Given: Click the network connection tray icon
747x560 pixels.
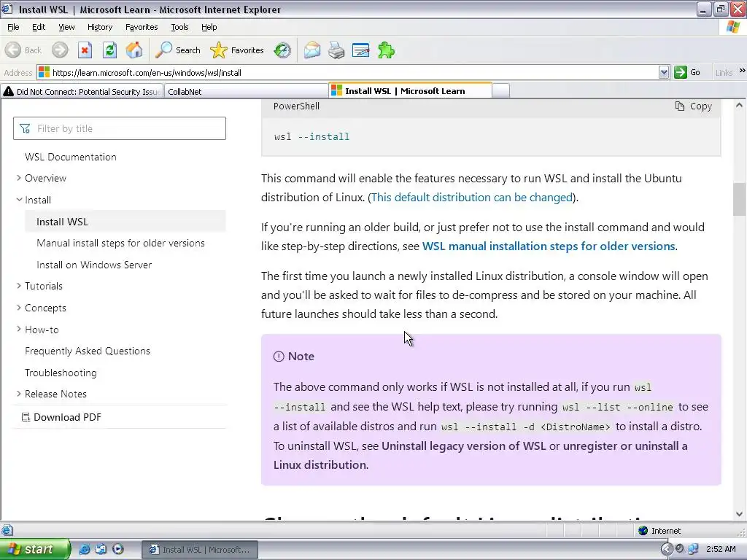Looking at the screenshot, I should (693, 549).
